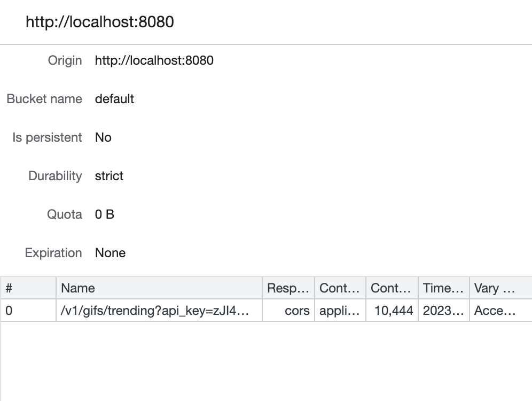Click the Cont… header above appli…

click(x=340, y=288)
